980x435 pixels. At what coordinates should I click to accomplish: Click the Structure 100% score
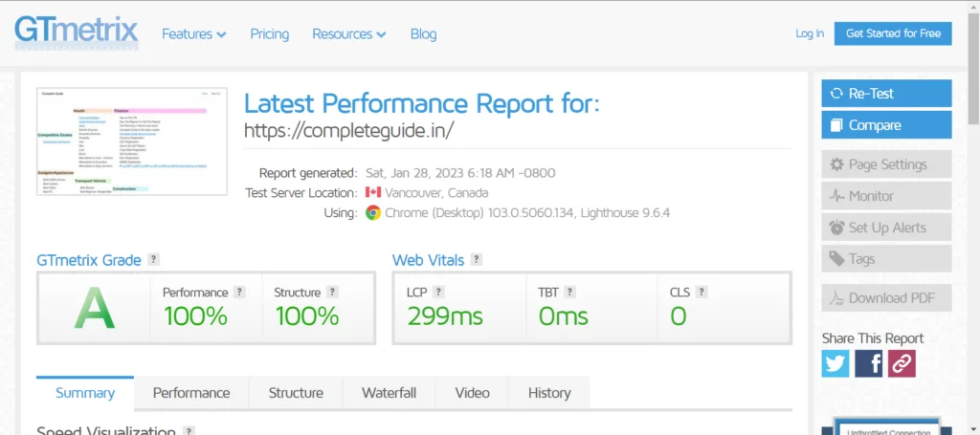307,316
